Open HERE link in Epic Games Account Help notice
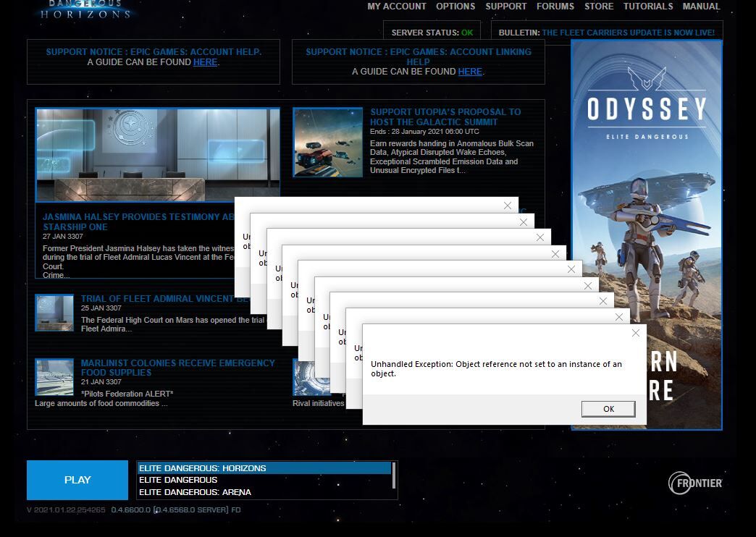The height and width of the screenshot is (537, 756). click(x=206, y=62)
